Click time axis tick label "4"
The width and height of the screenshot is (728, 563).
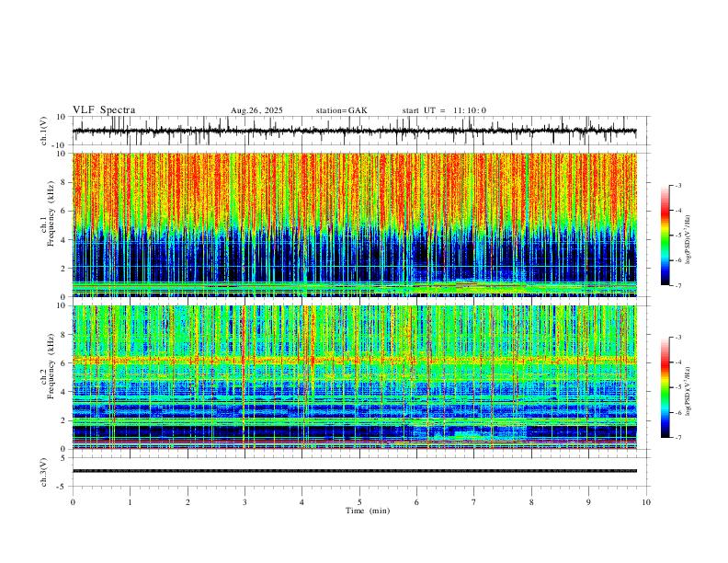pos(302,502)
